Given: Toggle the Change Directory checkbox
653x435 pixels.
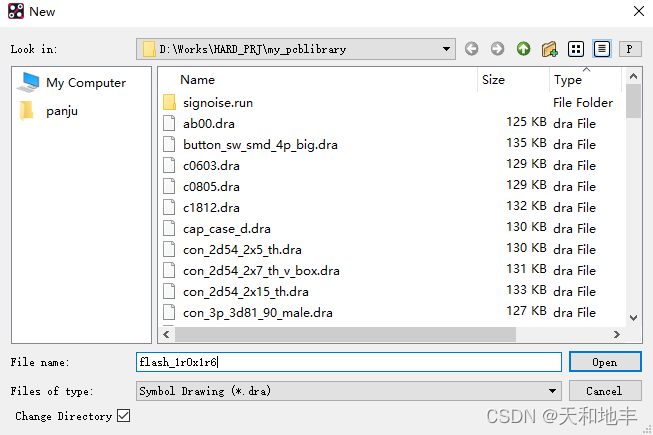Looking at the screenshot, I should click(124, 416).
